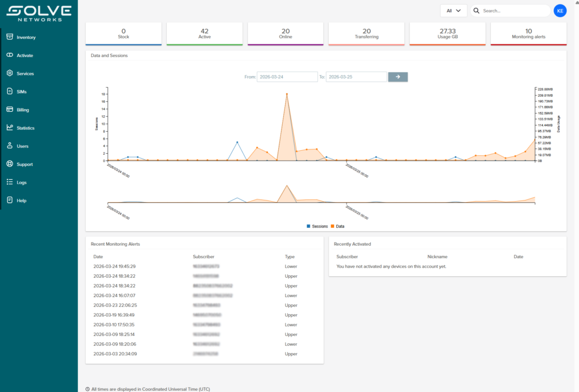
Task: Click the Services gear icon in sidebar
Action: (x=10, y=73)
